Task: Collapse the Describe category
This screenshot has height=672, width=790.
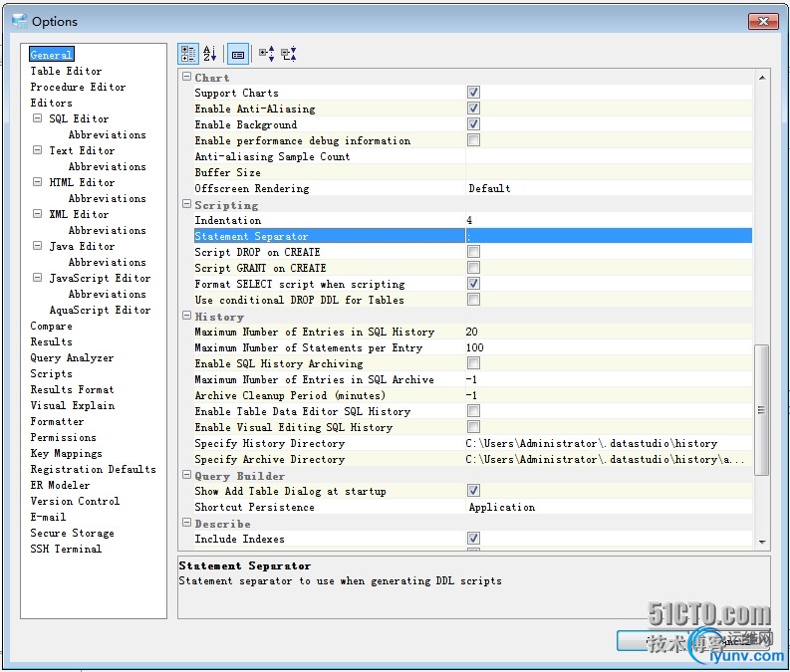Action: pyautogui.click(x=187, y=523)
